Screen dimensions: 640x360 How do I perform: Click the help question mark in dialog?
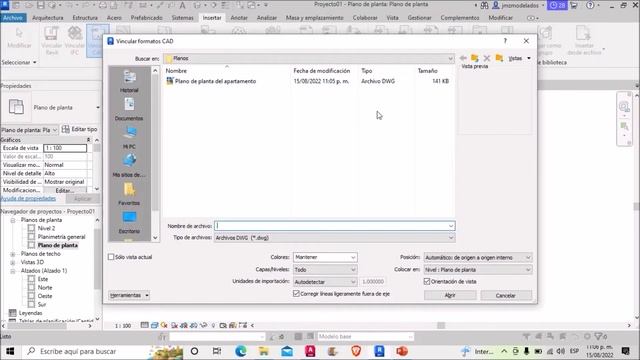(x=505, y=41)
